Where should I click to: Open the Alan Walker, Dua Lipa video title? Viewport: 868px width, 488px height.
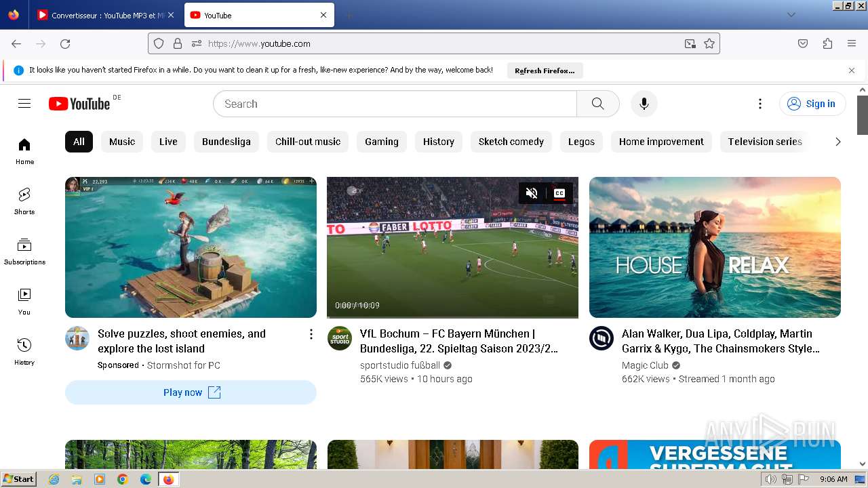tap(721, 341)
